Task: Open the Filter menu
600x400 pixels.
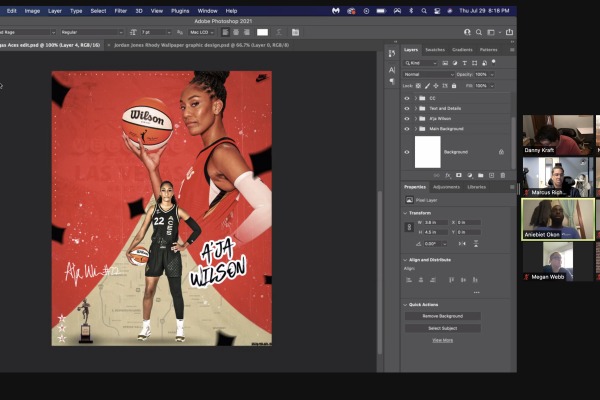Action: (121, 11)
